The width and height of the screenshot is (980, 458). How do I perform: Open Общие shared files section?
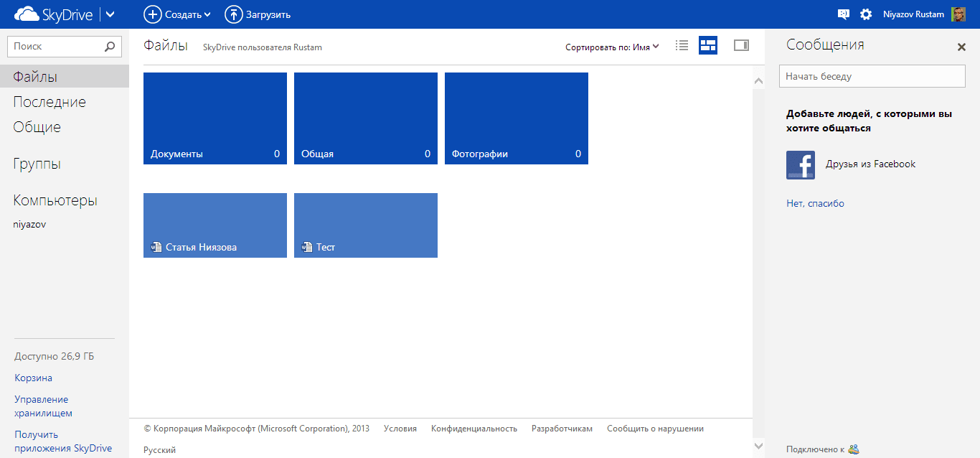[x=37, y=127]
